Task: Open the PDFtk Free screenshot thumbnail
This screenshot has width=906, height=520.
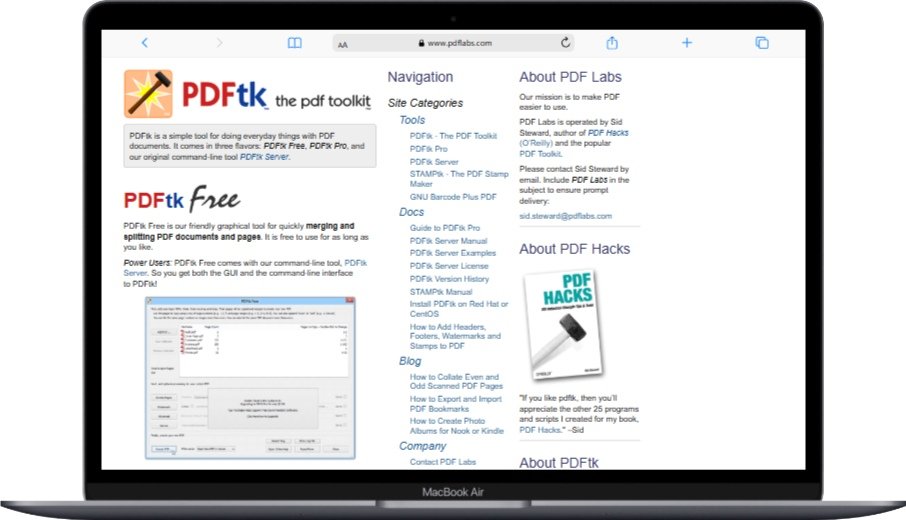Action: point(250,378)
